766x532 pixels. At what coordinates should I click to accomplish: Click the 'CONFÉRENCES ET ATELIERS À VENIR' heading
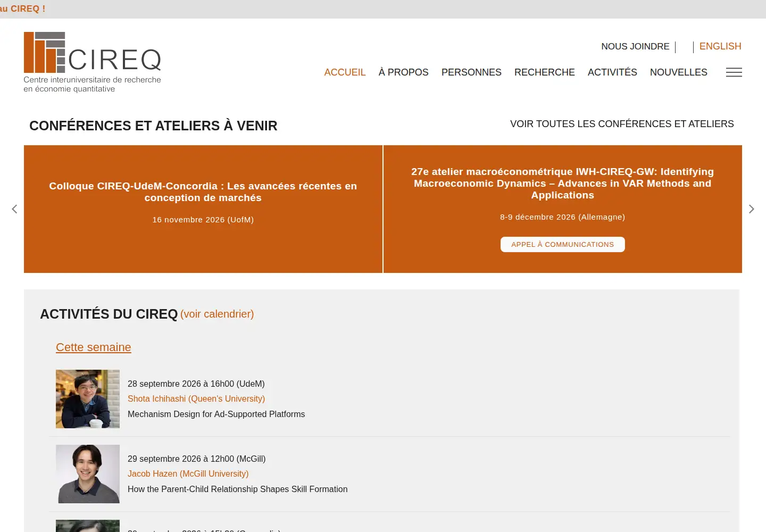click(x=153, y=126)
